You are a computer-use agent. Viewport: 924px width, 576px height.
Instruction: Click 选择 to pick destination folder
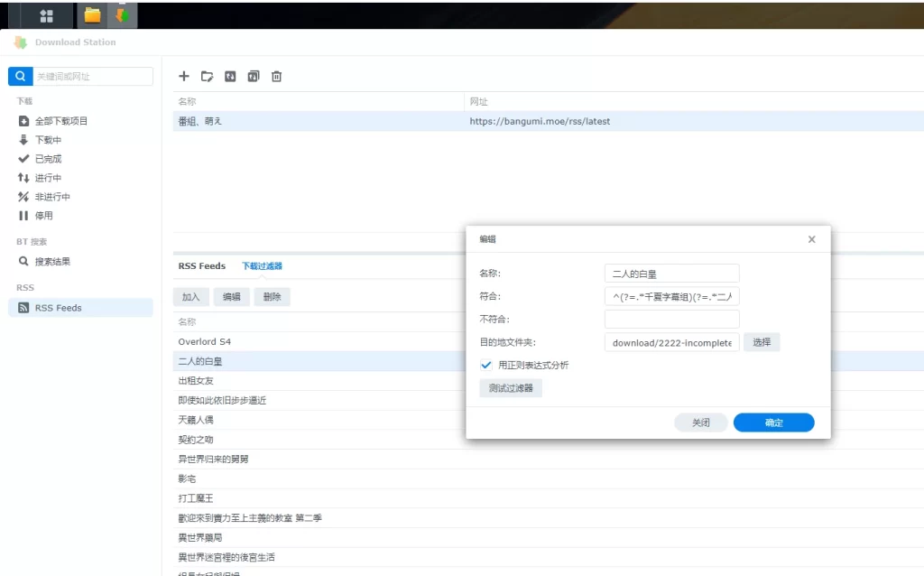(762, 342)
